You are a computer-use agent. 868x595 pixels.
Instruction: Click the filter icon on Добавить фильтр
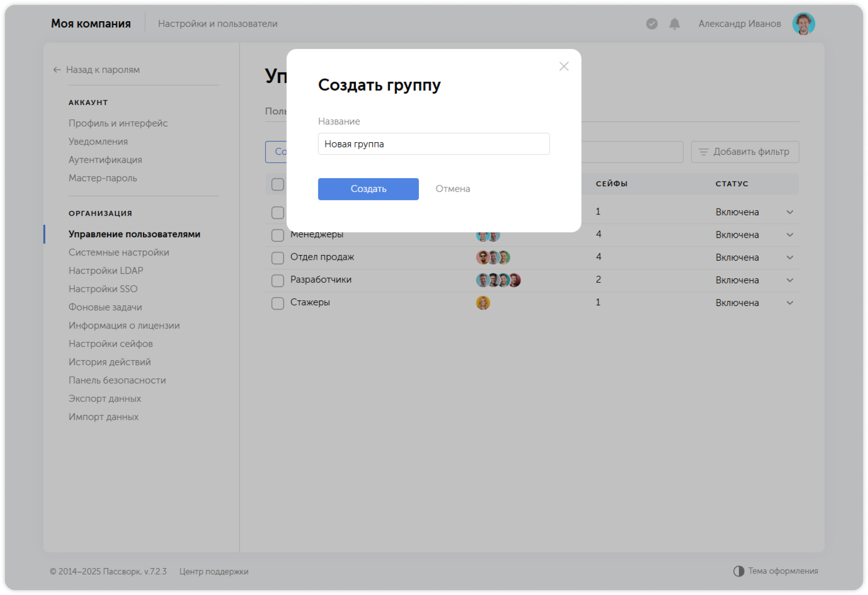pos(703,152)
